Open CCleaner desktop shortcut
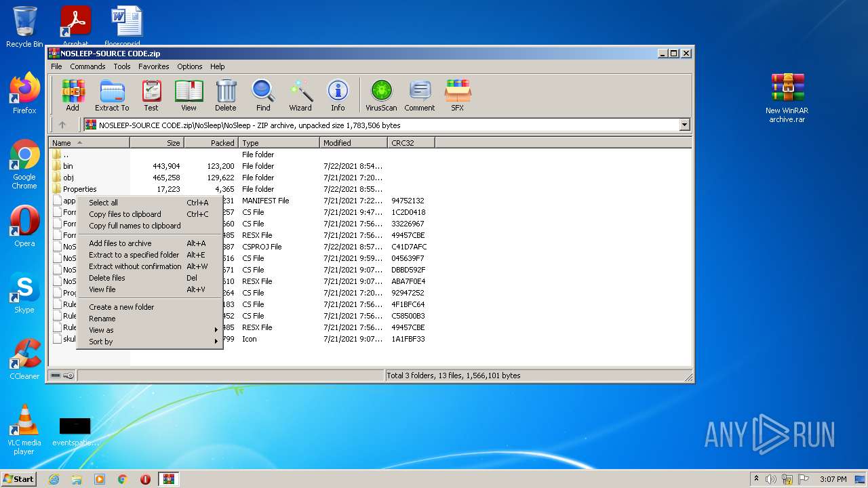 [24, 359]
